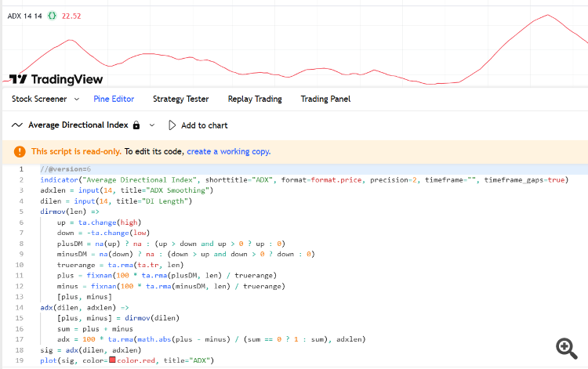Click the adx(dilen, adxlen) function definition
The height and width of the screenshot is (369, 588).
click(85, 308)
